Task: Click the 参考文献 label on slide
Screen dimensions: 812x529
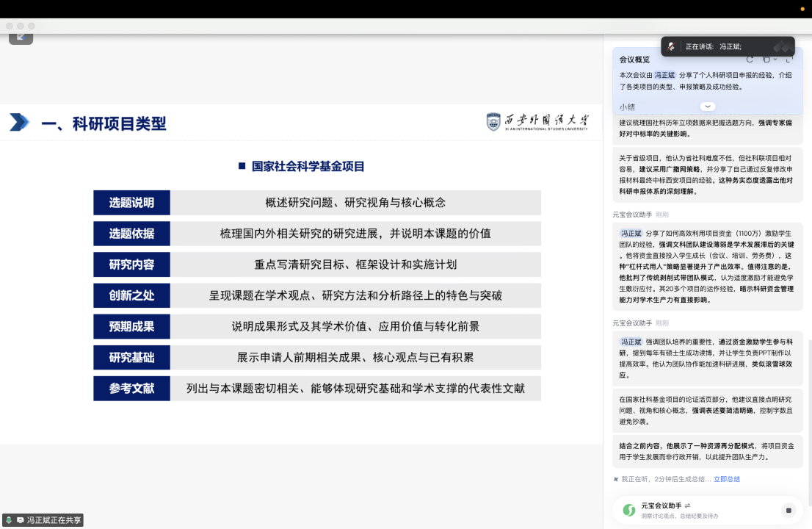Action: [x=131, y=389]
